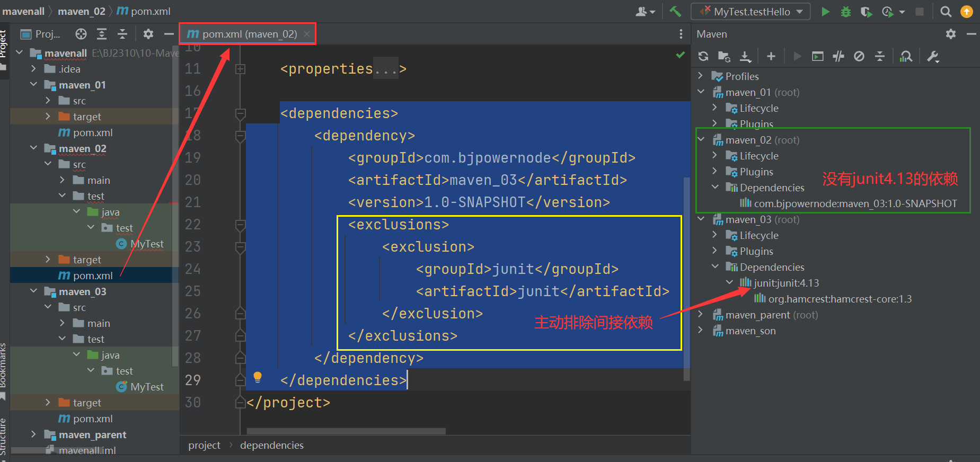980x462 pixels.
Task: Add Maven project plus icon
Action: pos(771,56)
